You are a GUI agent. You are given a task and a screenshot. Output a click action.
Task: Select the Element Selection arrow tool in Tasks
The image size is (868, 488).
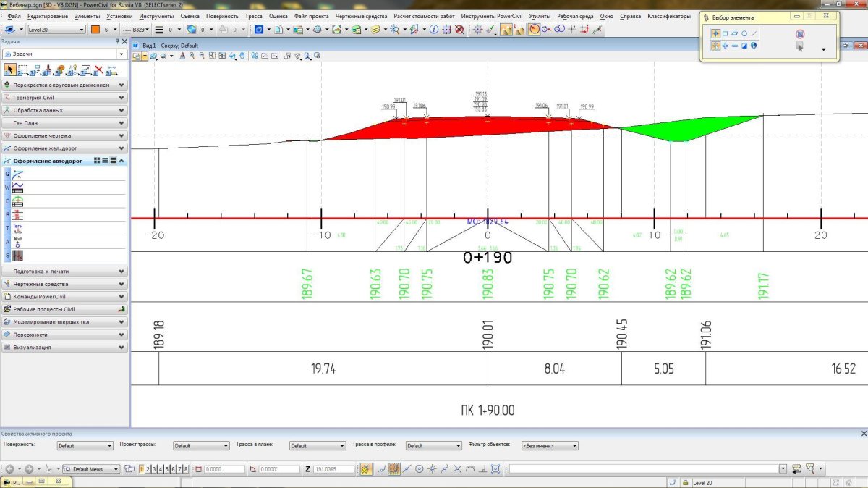pos(9,70)
